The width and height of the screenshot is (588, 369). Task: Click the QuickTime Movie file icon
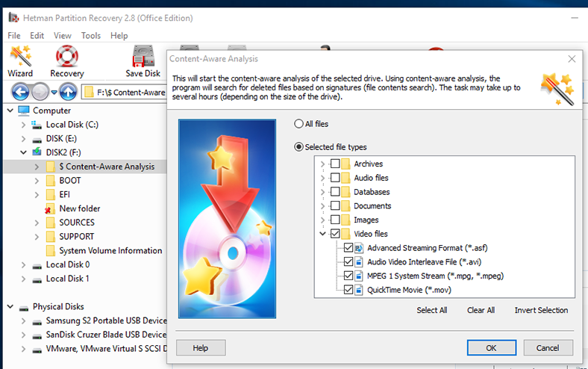coord(359,290)
